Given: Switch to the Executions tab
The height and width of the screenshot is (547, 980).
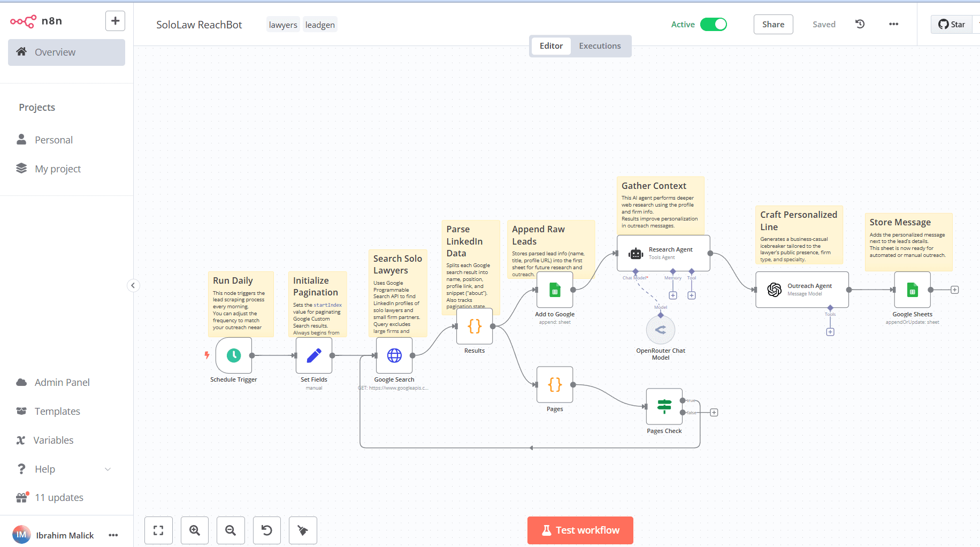Looking at the screenshot, I should pyautogui.click(x=600, y=46).
